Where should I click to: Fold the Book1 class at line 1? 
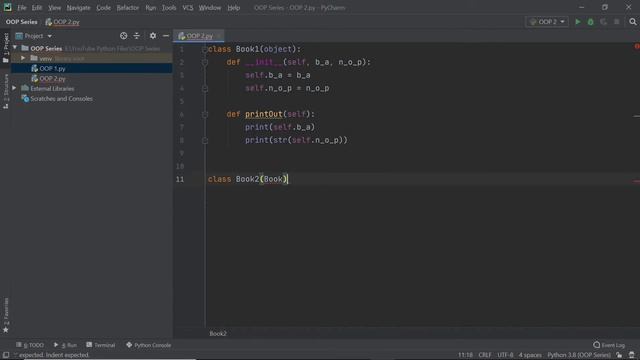(x=204, y=49)
